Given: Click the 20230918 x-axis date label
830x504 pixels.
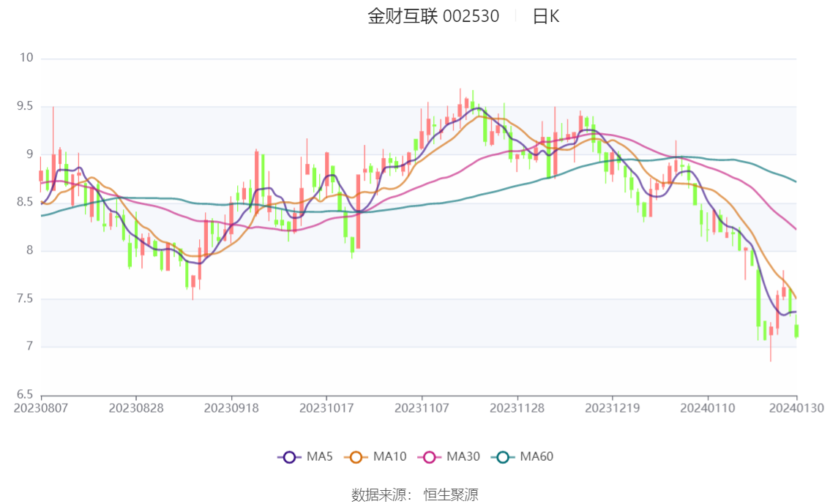Looking at the screenshot, I should point(231,408).
